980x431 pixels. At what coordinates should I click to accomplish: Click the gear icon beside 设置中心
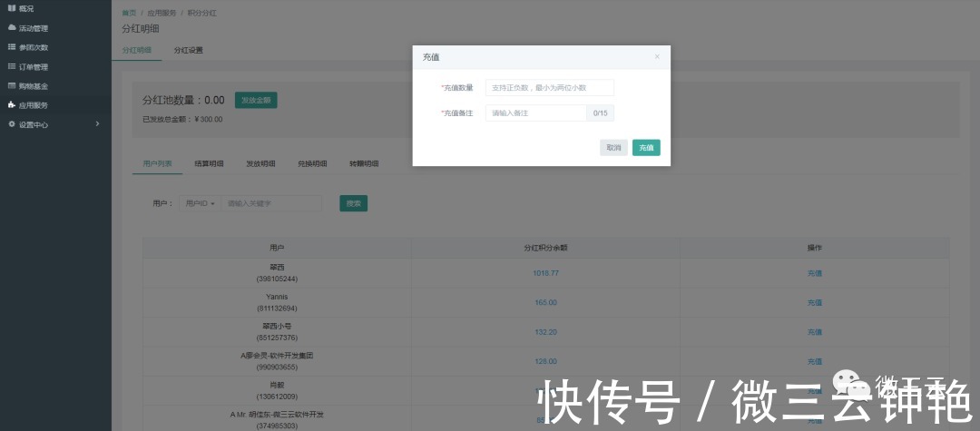click(x=11, y=124)
